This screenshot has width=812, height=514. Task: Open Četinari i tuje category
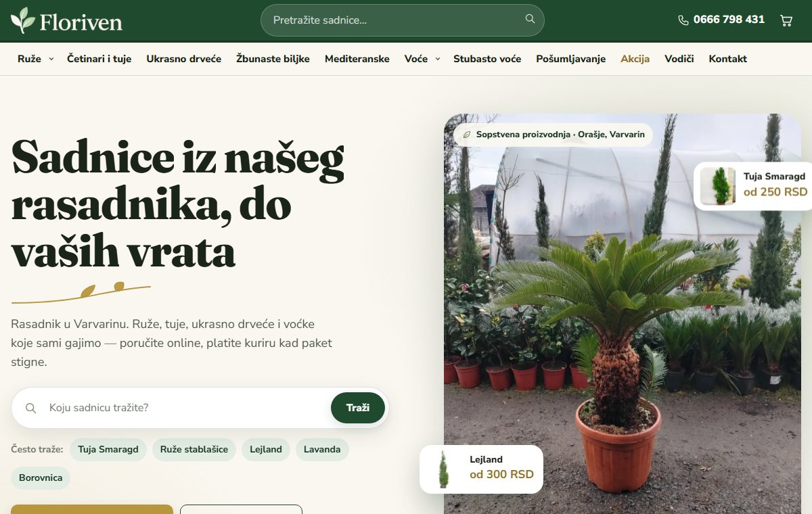[x=99, y=59]
